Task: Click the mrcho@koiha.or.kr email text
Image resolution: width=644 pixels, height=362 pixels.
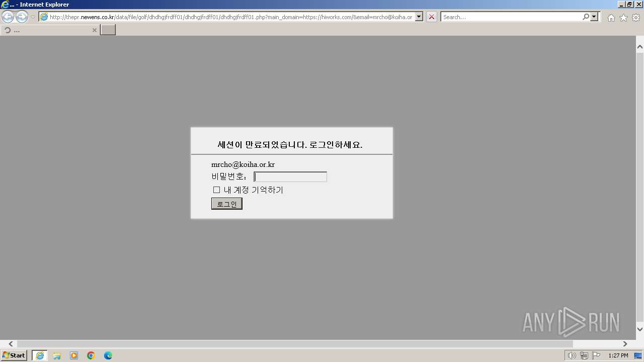Action: tap(243, 164)
